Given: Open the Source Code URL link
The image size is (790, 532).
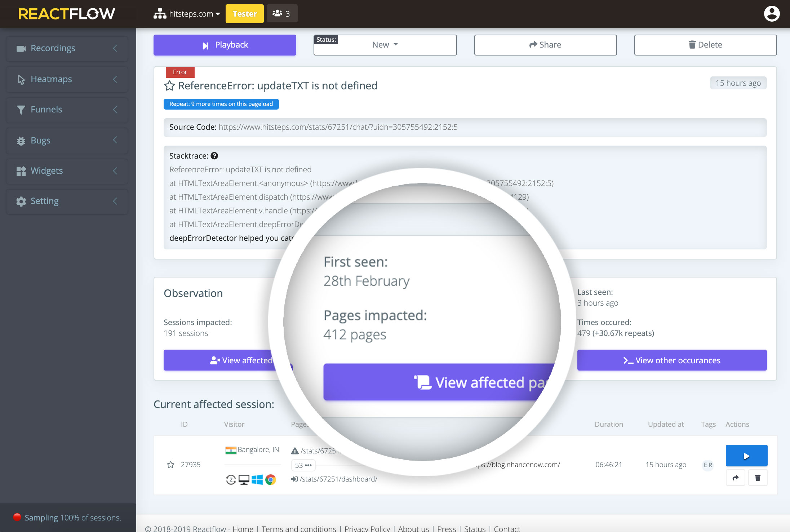Looking at the screenshot, I should click(338, 127).
